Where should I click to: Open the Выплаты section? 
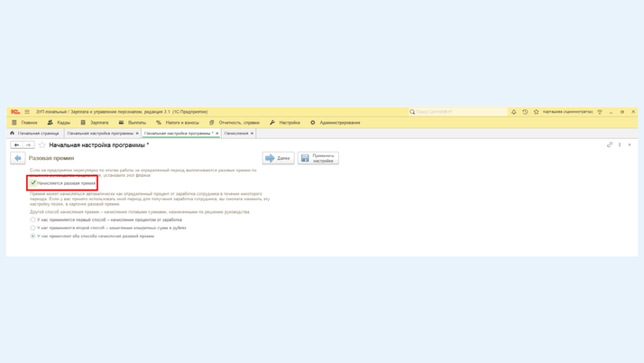133,123
